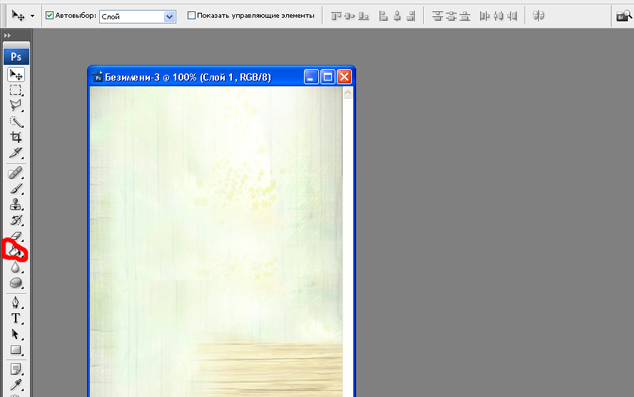Select the Pen tool
Viewport: 634px width, 397px height.
(16, 303)
